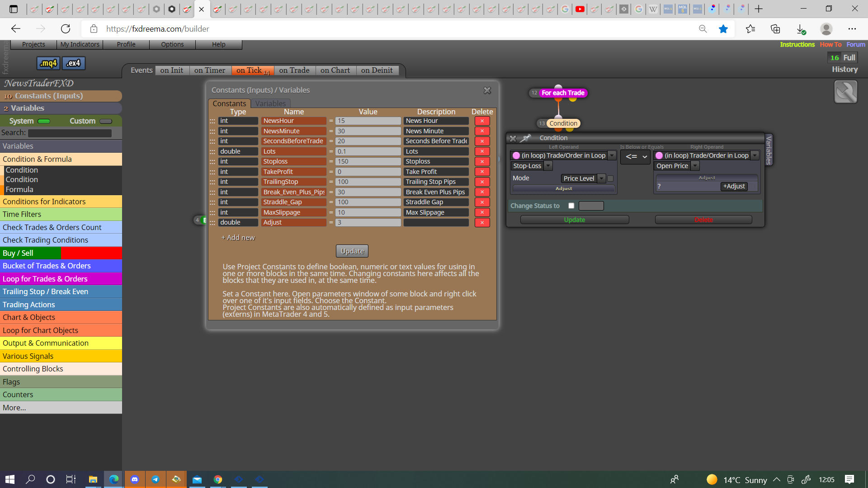The width and height of the screenshot is (868, 488).
Task: Open File Explorer from the taskbar
Action: 93,479
